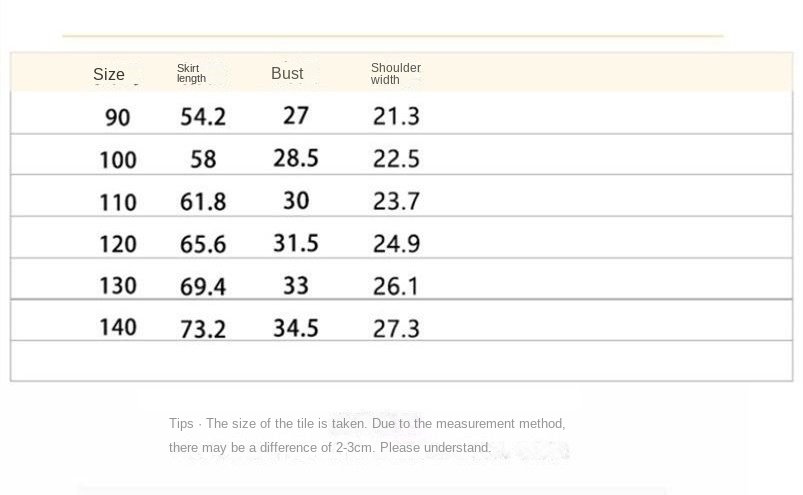Click bust value 28.5
Viewport: 803px width, 495px height.
pos(296,158)
